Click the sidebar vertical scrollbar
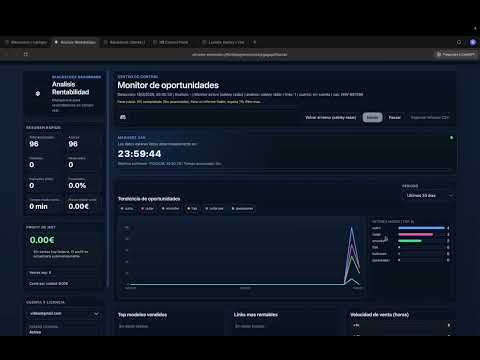This screenshot has height=360, width=480. coord(108,180)
